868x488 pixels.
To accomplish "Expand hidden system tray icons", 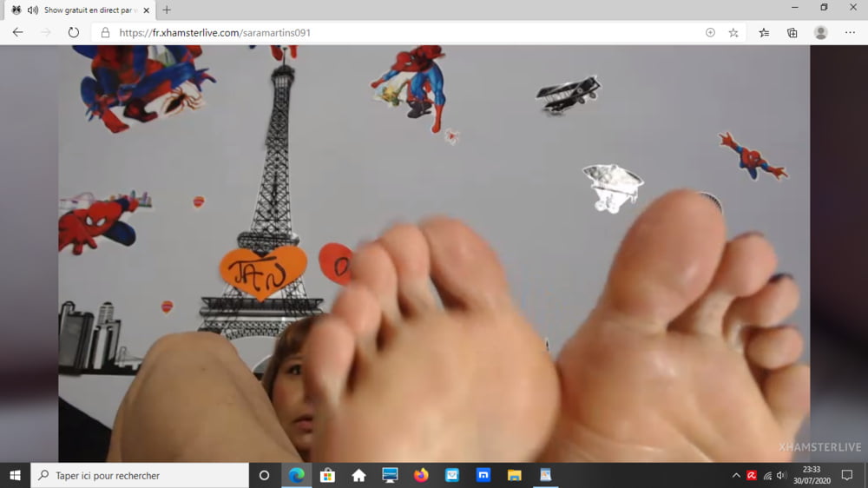I will coord(736,475).
